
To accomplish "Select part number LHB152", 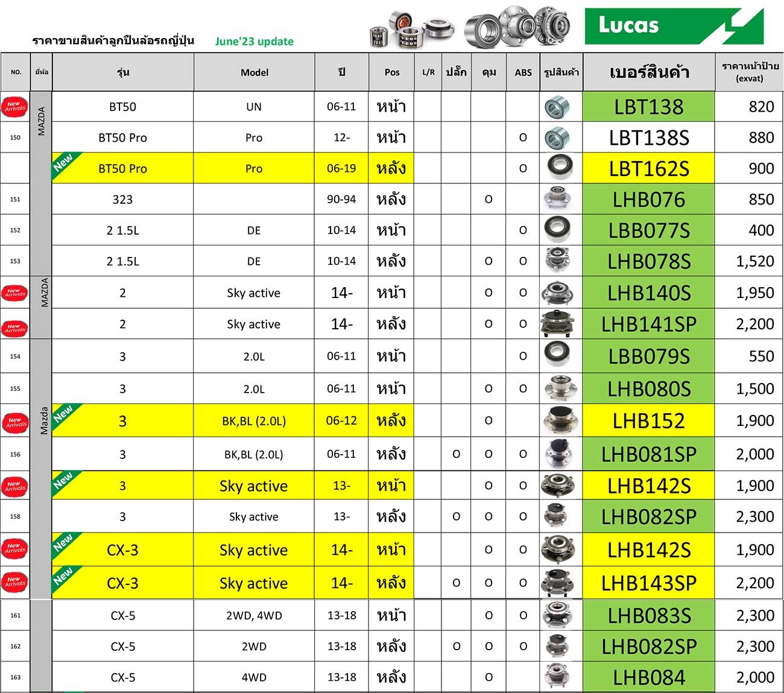I will click(649, 421).
